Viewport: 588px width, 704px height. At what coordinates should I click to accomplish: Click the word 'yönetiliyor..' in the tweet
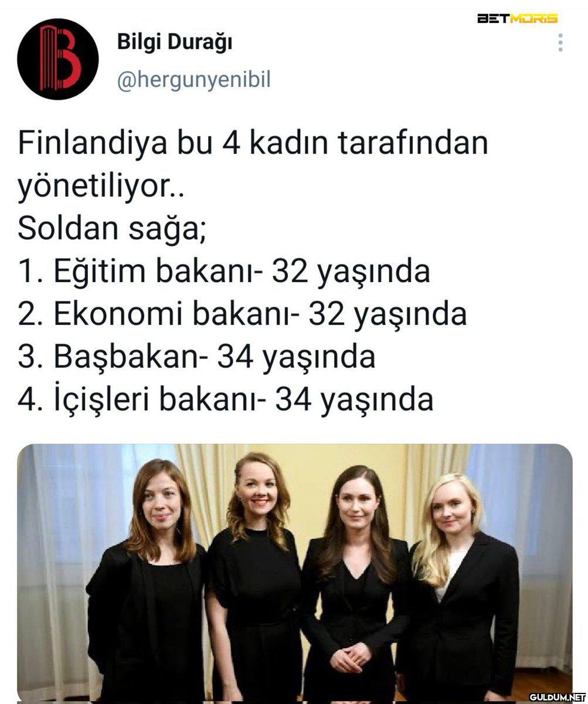click(101, 187)
